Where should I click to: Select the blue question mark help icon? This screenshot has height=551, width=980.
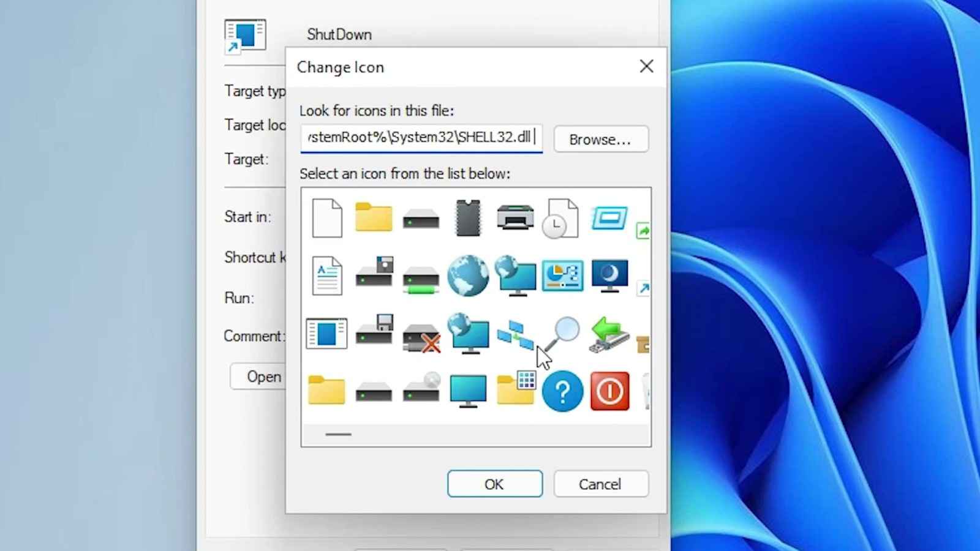(562, 391)
